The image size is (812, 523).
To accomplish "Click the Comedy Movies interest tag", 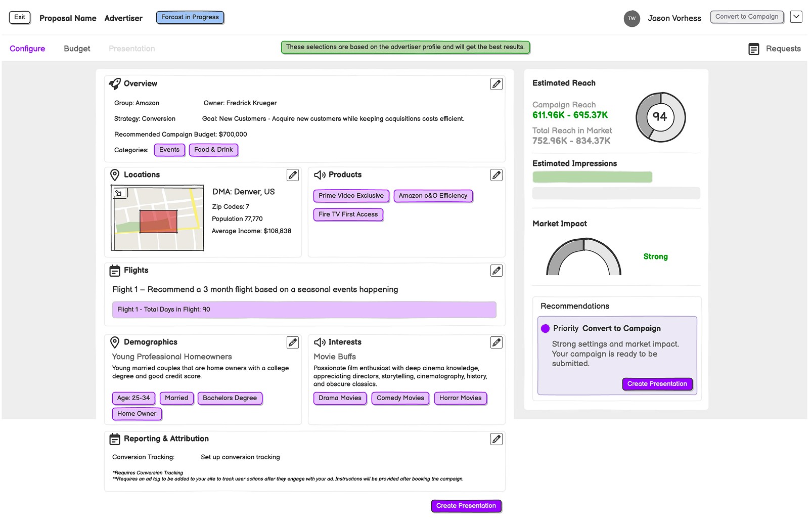I will click(400, 398).
